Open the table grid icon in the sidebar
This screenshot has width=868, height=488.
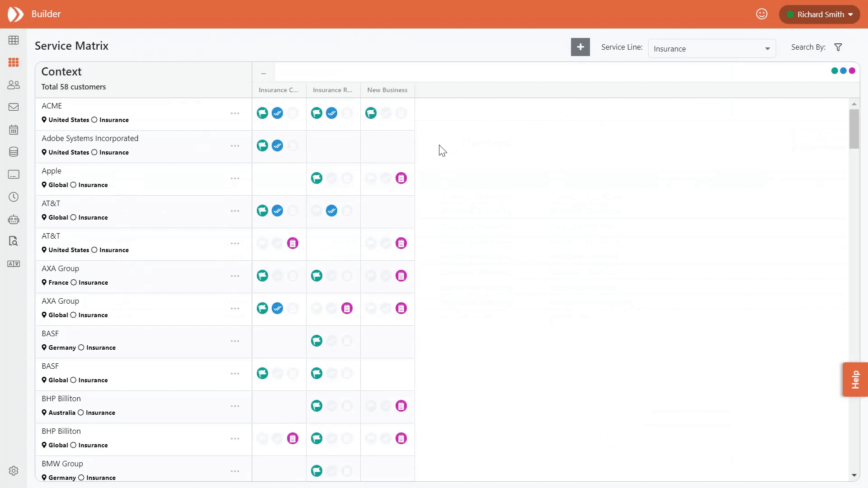[14, 40]
